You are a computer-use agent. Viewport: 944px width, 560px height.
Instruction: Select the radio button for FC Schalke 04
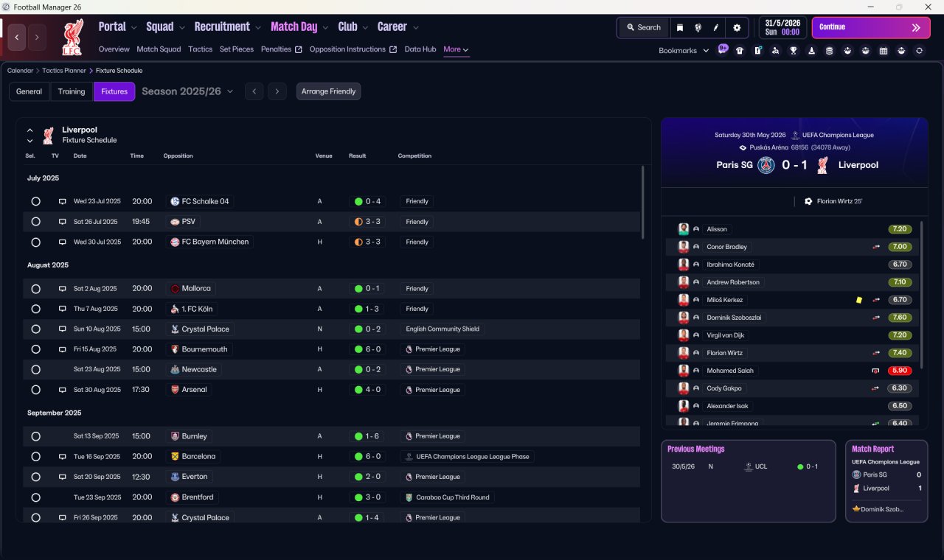pyautogui.click(x=35, y=201)
